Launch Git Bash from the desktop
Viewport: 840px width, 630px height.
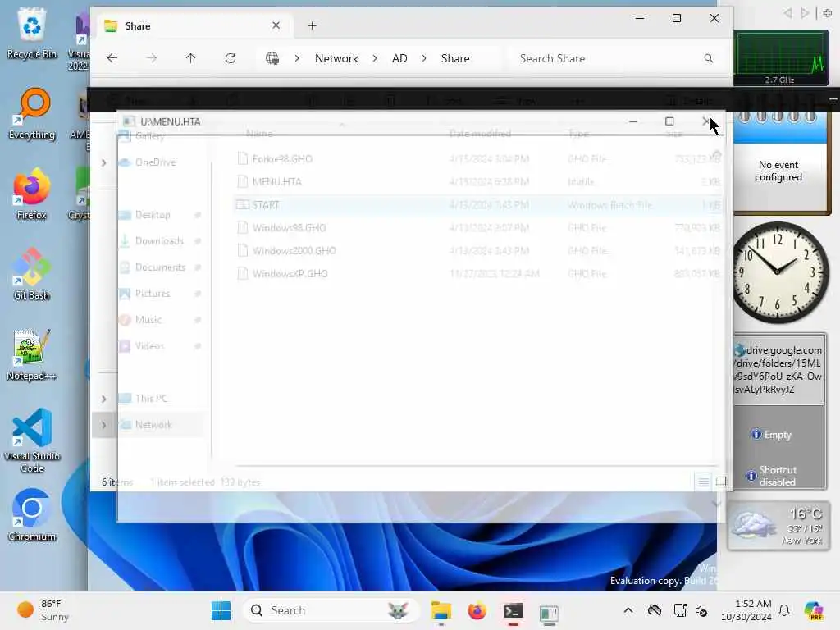click(32, 274)
